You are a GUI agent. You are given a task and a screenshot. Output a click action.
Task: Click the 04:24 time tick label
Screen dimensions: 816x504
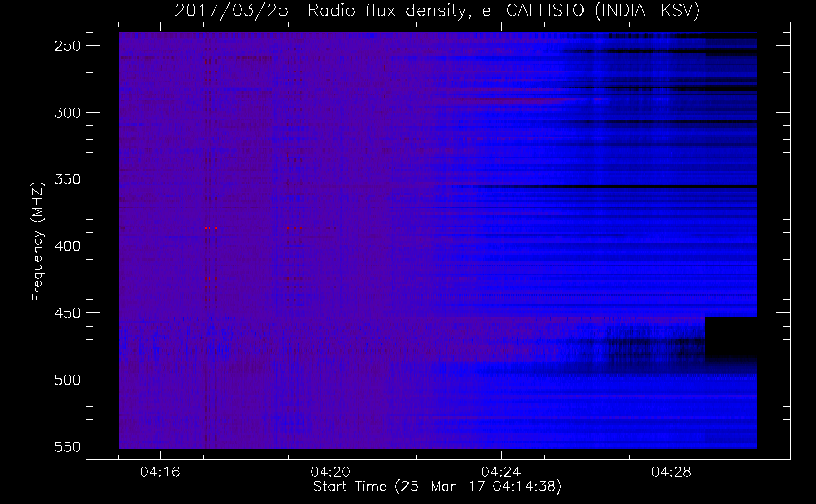[x=501, y=472]
